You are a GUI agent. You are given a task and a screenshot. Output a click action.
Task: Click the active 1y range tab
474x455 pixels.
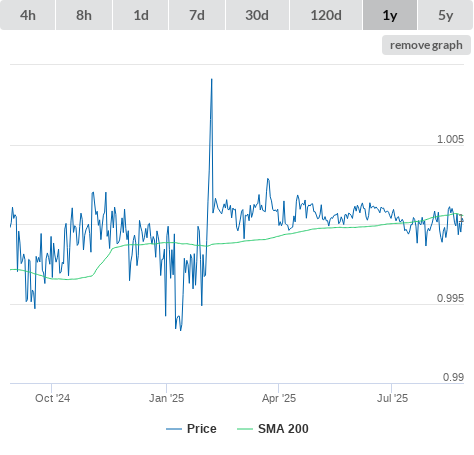click(x=390, y=15)
